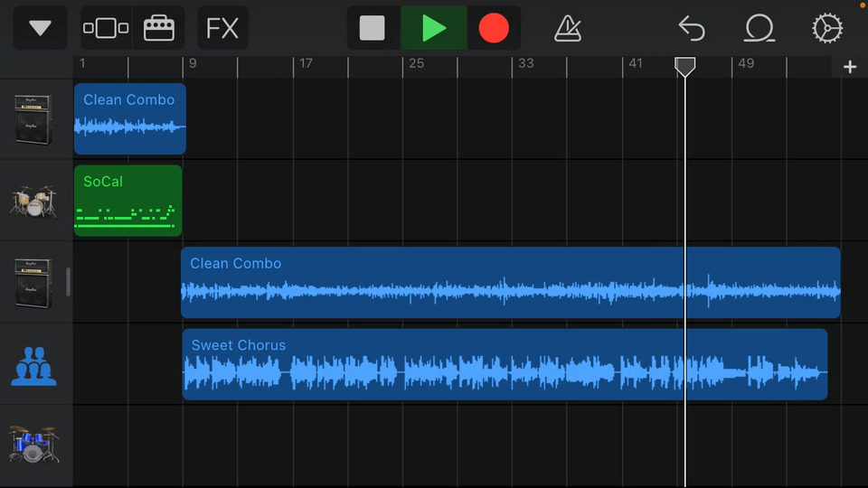Open song settings gear

coord(827,28)
